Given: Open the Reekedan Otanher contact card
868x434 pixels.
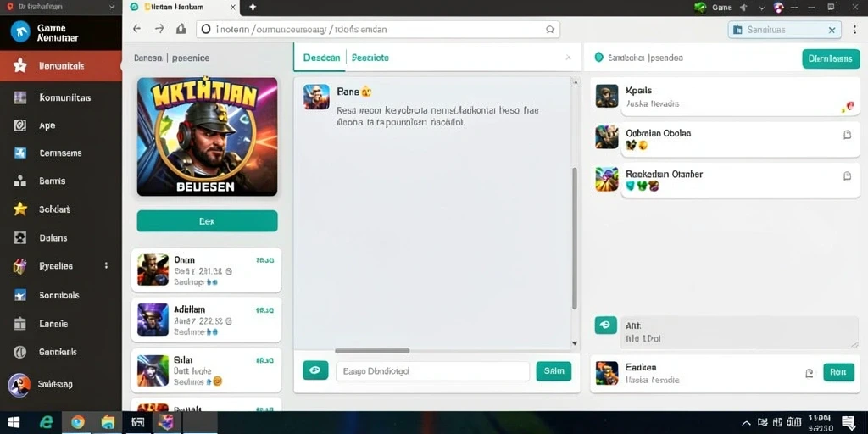Looking at the screenshot, I should (x=740, y=180).
